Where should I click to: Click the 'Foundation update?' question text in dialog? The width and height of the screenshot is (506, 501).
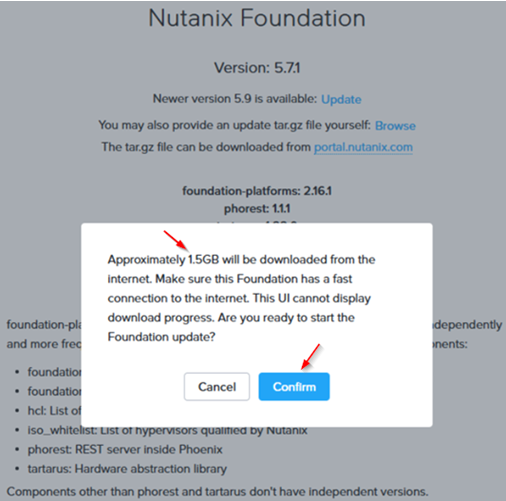161,337
